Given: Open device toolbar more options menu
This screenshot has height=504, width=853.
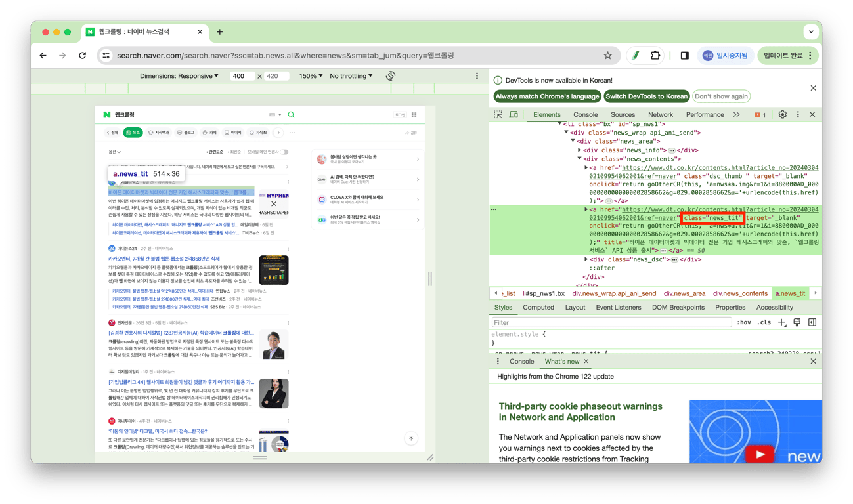Looking at the screenshot, I should click(477, 76).
